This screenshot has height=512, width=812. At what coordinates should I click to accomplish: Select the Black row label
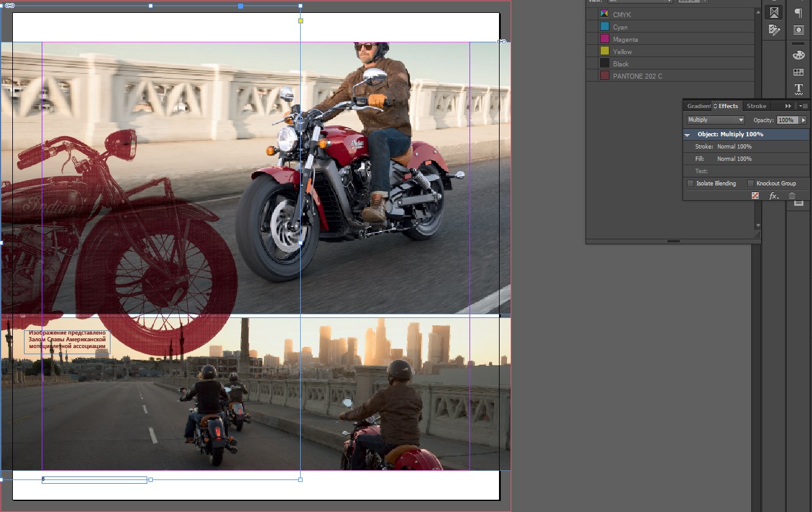click(621, 64)
